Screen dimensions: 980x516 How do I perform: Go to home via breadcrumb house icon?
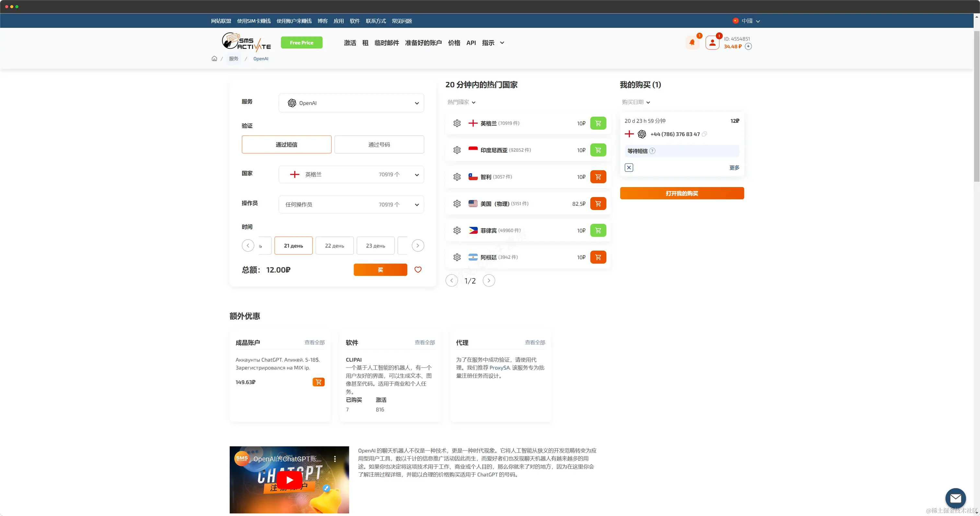214,59
